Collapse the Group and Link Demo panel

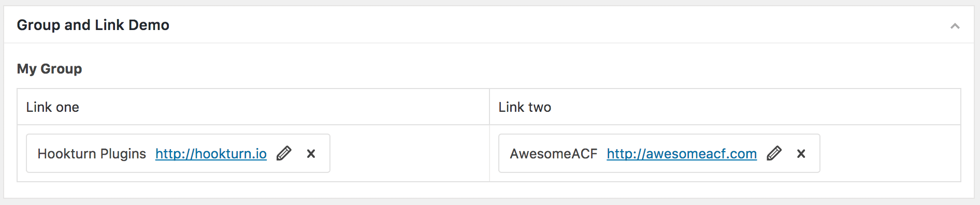(955, 26)
